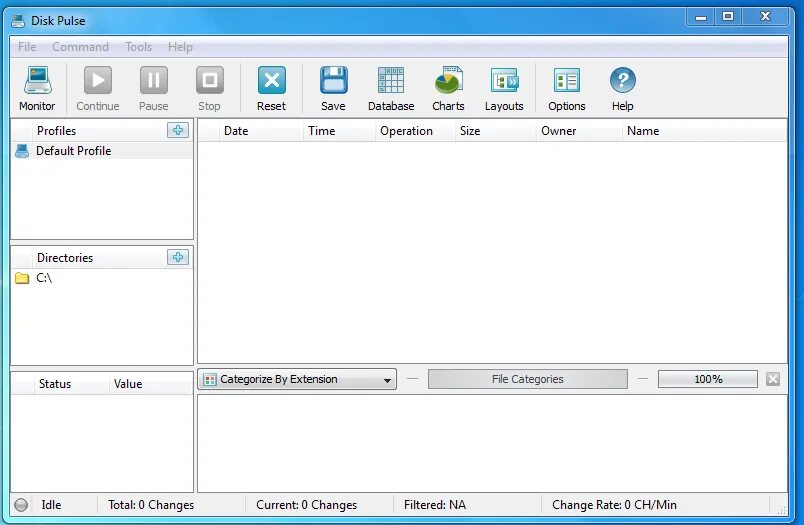Close the Disk Pulse window
Image resolution: width=804 pixels, height=525 pixels.
765,17
